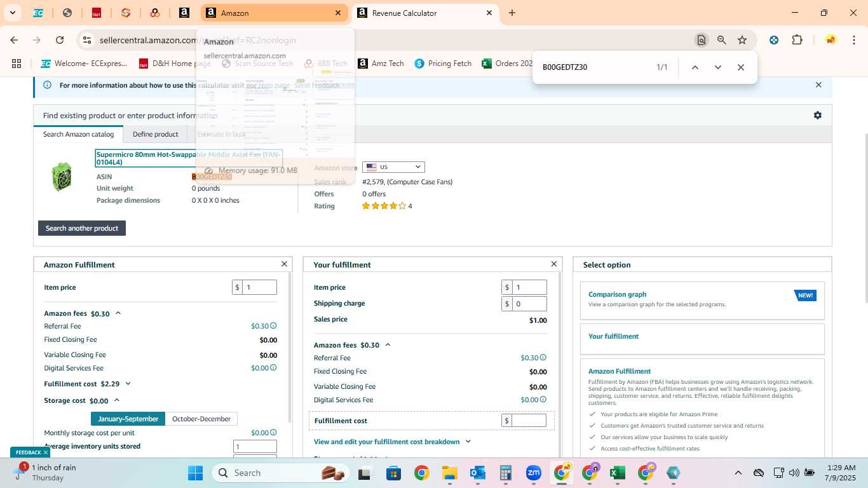868x488 pixels.
Task: Click the 4-star rating stars
Action: pos(384,206)
